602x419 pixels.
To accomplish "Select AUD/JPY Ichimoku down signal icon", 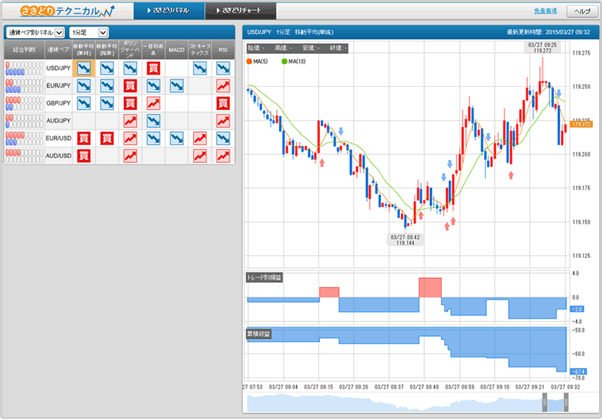I will [x=153, y=121].
